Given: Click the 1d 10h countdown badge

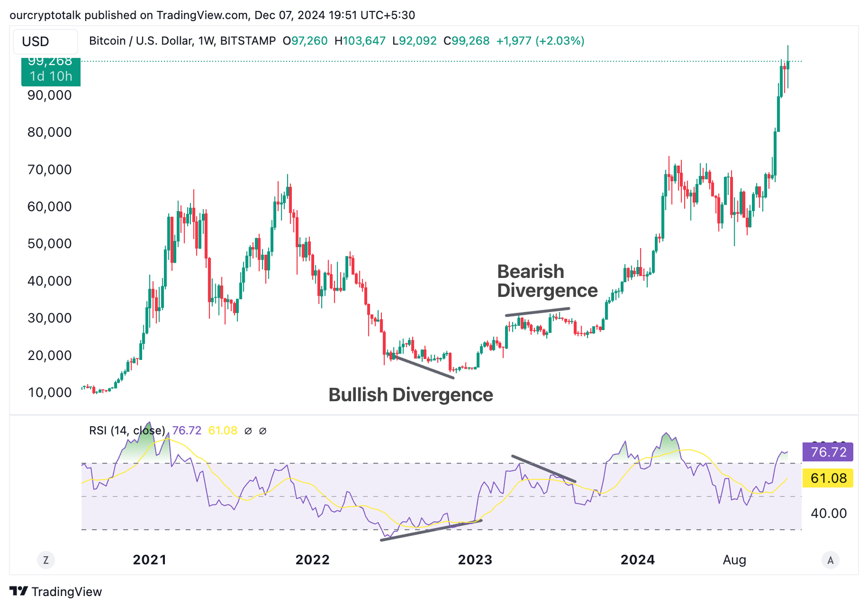Looking at the screenshot, I should pyautogui.click(x=50, y=77).
